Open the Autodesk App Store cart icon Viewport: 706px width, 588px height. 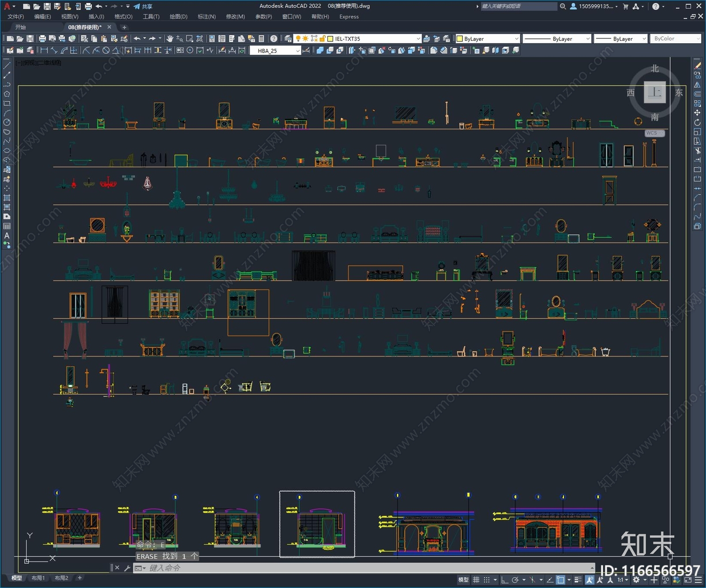point(625,6)
